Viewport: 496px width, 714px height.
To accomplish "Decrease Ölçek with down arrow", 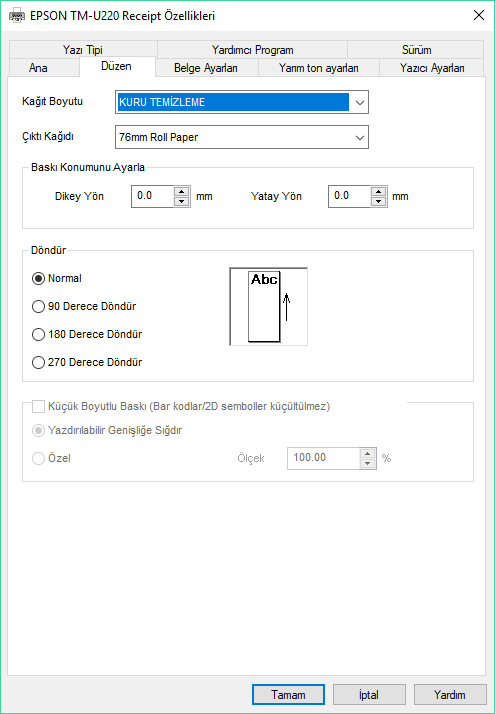I will [368, 464].
